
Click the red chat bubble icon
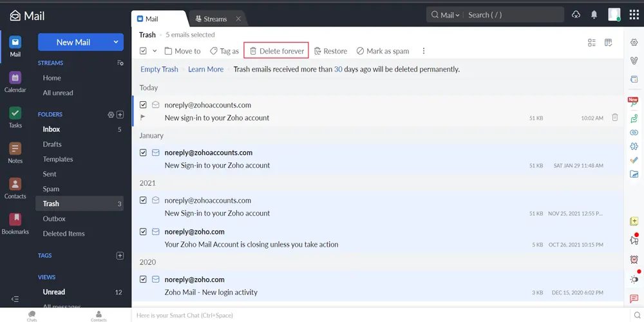click(634, 299)
